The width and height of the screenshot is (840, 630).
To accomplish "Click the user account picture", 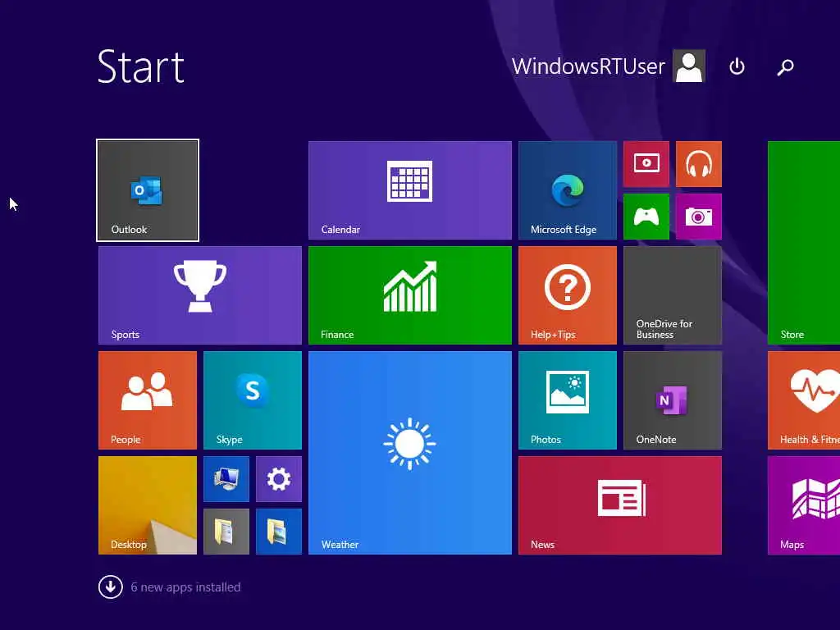I will click(689, 66).
